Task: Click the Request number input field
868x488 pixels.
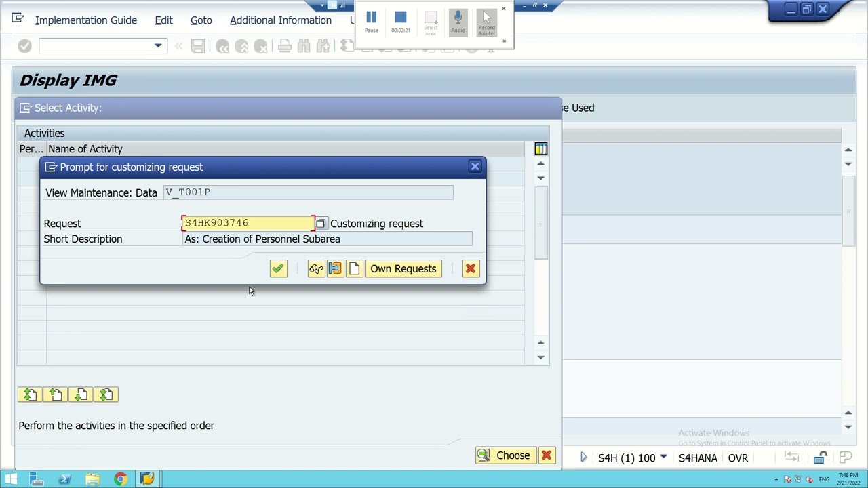Action: 248,223
